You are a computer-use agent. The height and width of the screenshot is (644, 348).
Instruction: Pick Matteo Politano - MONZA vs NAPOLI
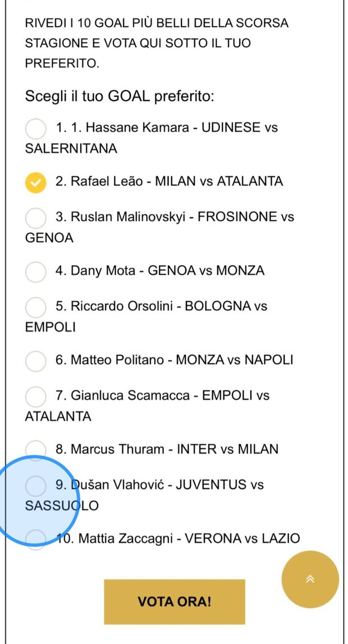36,361
